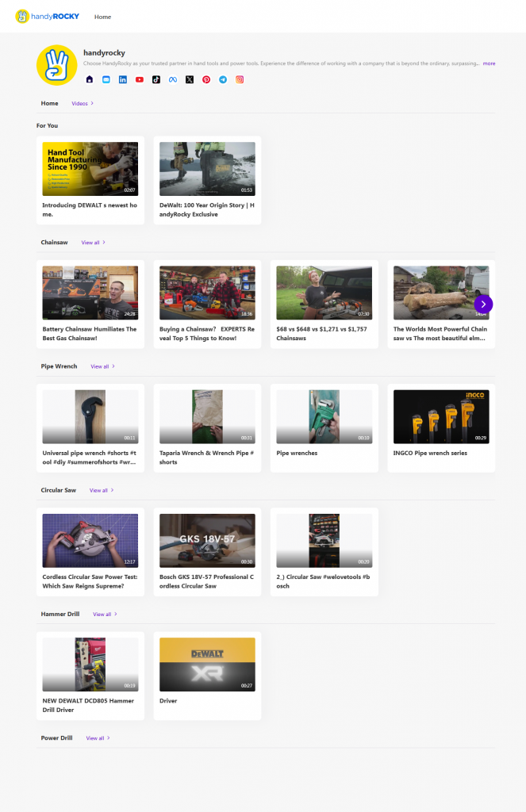Viewport: 526px width, 812px height.
Task: Open the YouTube icon link
Action: coord(140,79)
